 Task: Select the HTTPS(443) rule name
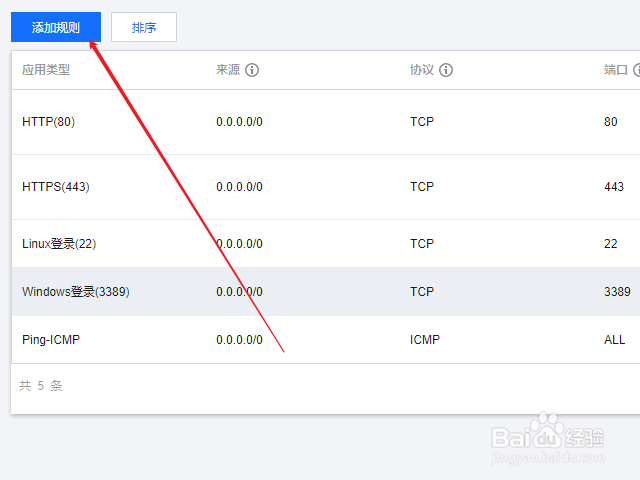56,187
